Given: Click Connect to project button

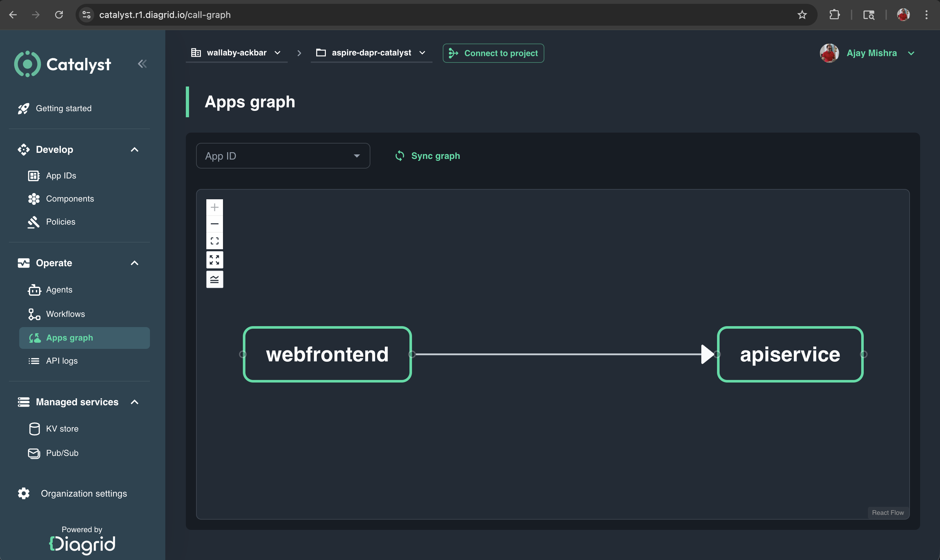Looking at the screenshot, I should point(493,53).
